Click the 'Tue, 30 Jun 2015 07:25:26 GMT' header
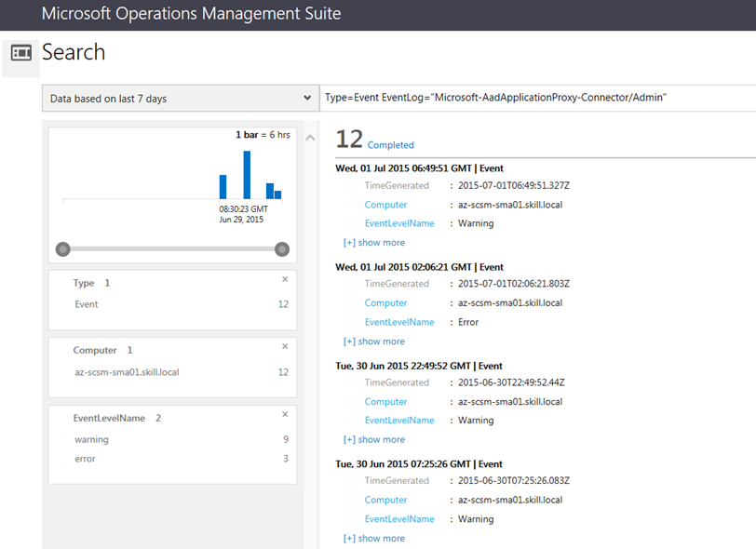The image size is (756, 549). pos(403,464)
